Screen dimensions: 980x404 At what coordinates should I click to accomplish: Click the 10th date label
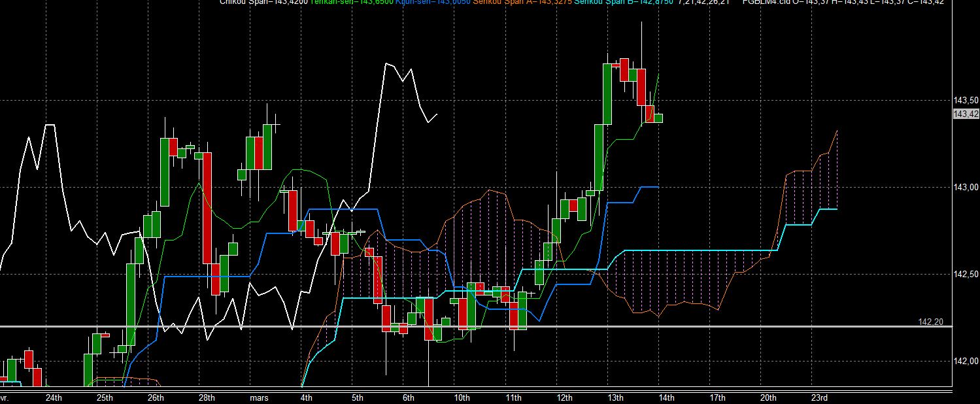tap(462, 397)
